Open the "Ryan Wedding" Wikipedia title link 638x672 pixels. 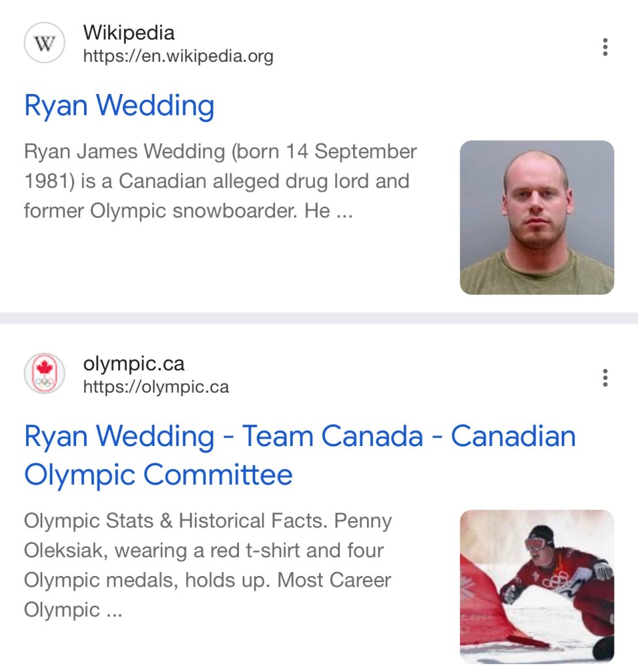coord(119,106)
